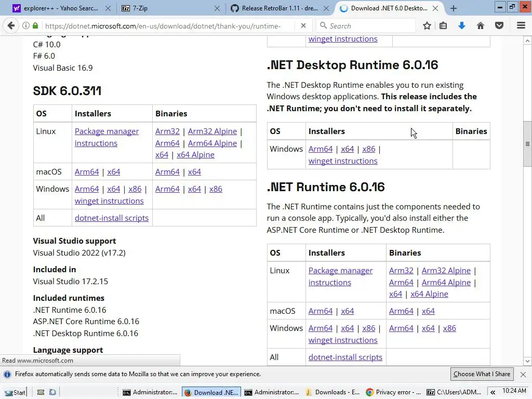Open a new tab with plus button

453,8
